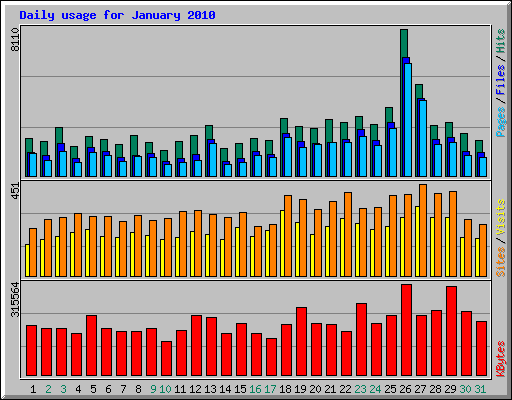
Task: Click the 8110 hits axis value
Action: point(15,39)
